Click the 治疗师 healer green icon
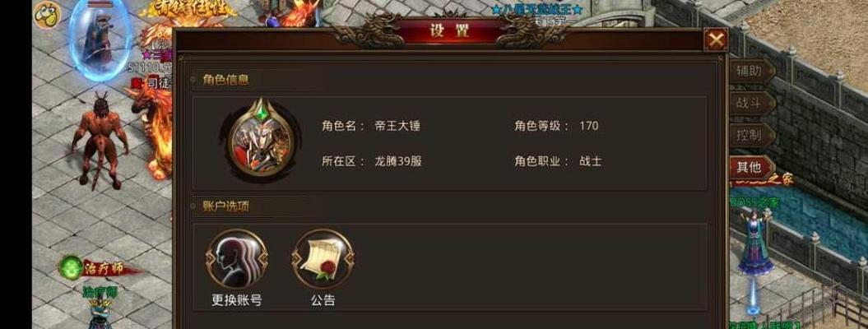 71,267
